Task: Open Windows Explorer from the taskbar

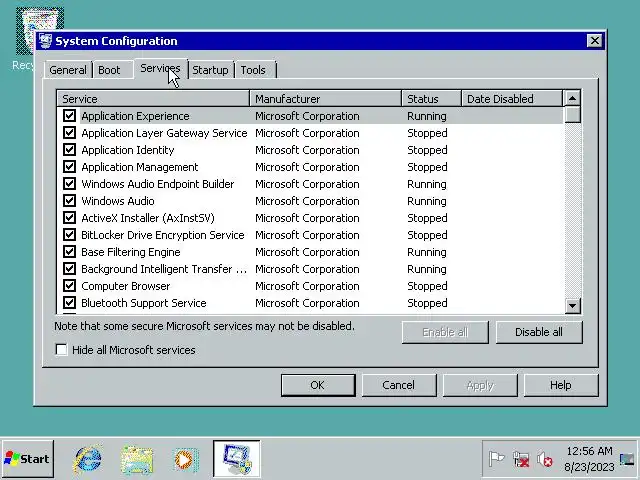Action: [137, 460]
